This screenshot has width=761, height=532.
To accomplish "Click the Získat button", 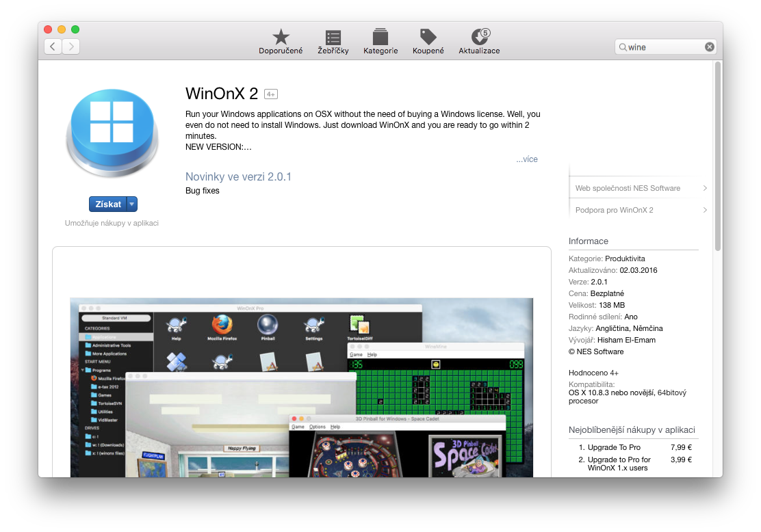I will [108, 204].
